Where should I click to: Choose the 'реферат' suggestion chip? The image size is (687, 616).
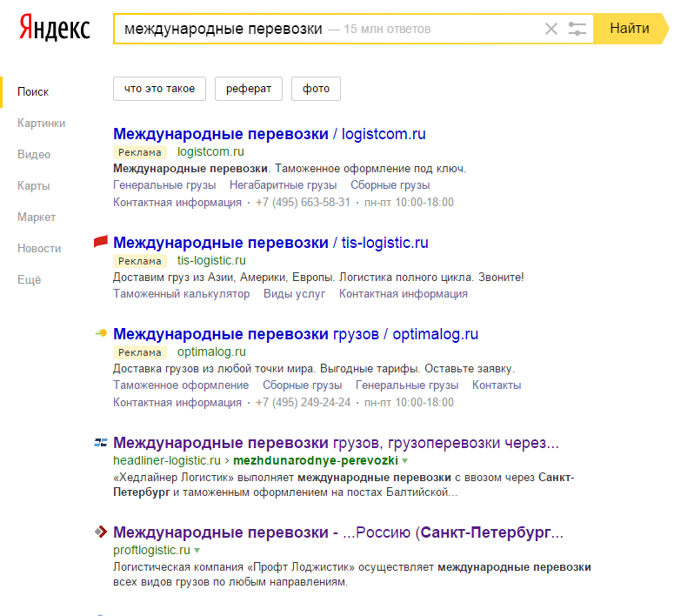[x=249, y=89]
